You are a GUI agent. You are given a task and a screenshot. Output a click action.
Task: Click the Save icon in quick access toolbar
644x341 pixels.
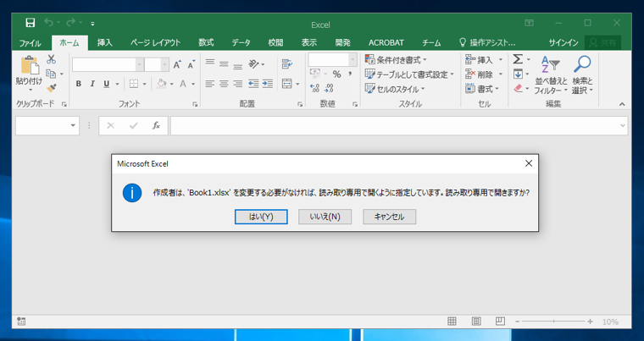(30, 23)
